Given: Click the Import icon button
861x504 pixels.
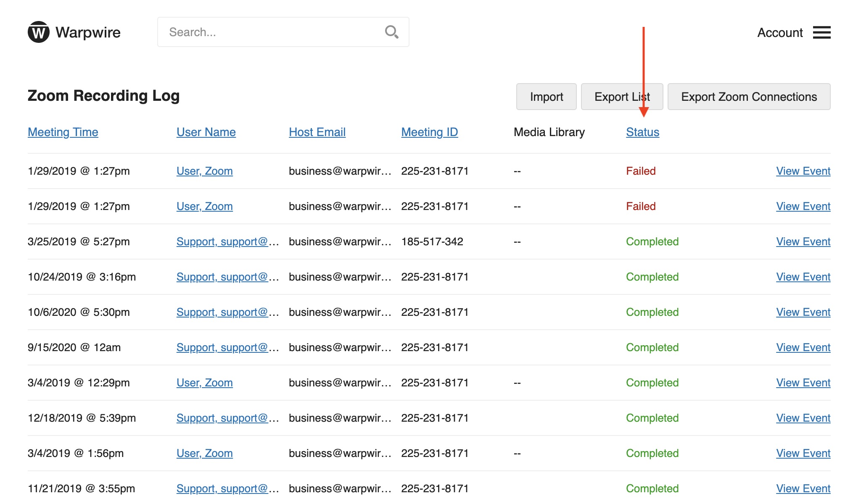Looking at the screenshot, I should pyautogui.click(x=546, y=97).
